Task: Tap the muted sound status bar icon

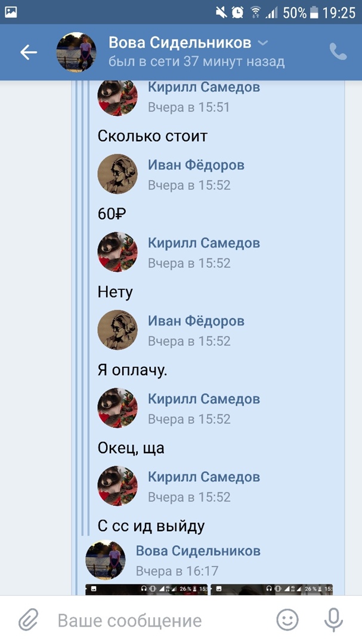Action: pyautogui.click(x=221, y=13)
